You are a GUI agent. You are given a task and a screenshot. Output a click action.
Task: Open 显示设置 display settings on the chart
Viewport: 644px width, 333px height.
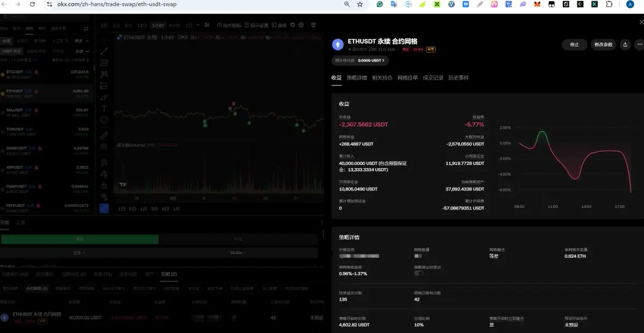point(257,25)
